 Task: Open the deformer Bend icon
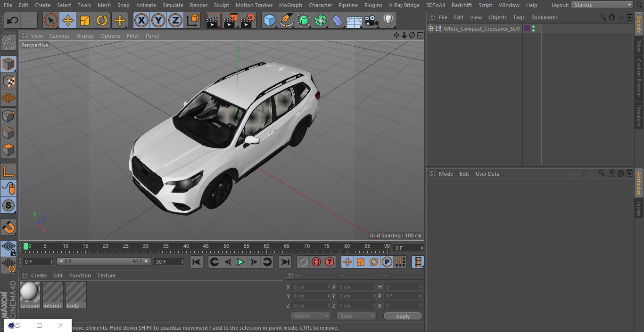pos(338,20)
